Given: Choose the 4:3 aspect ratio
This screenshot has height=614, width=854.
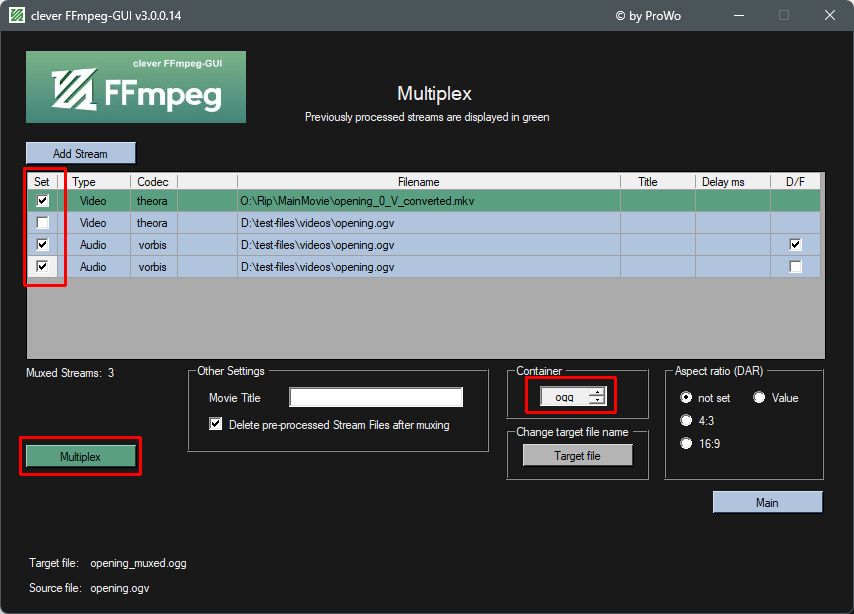Looking at the screenshot, I should point(686,420).
